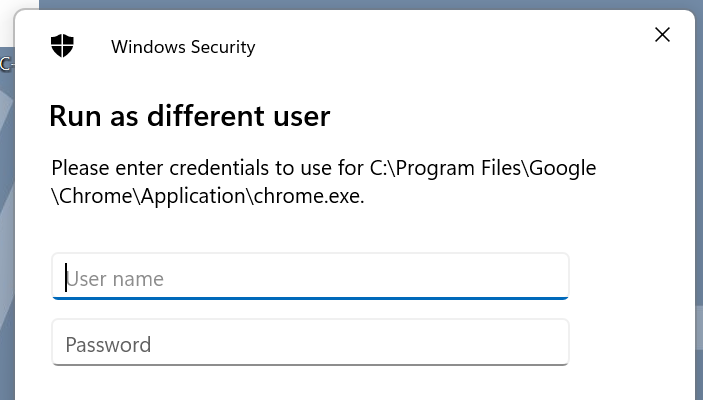Click empty title bar area of dialog
Screen dimensions: 703x400
click(x=448, y=45)
